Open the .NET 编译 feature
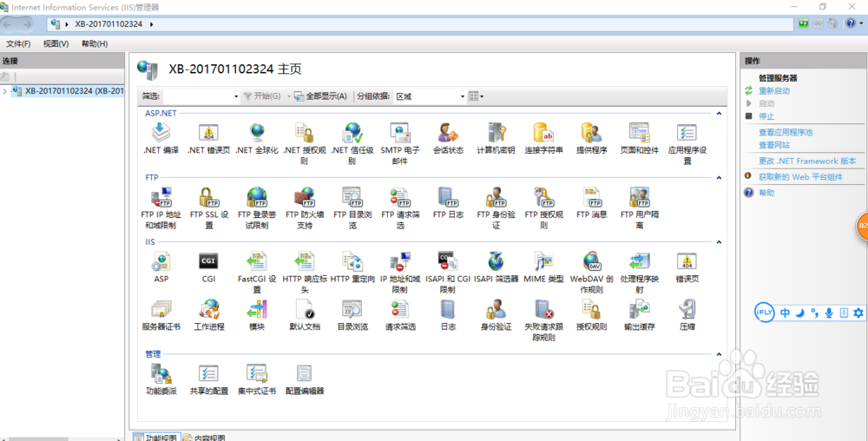The width and height of the screenshot is (868, 441). click(x=161, y=138)
